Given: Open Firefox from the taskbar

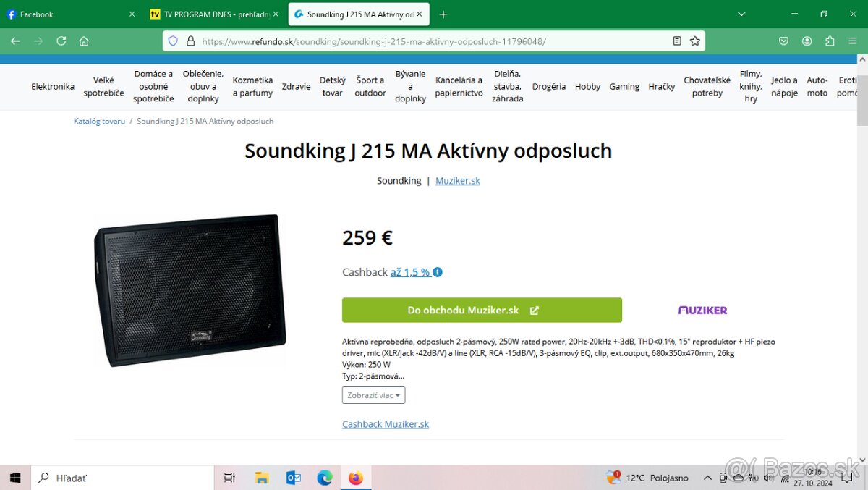Looking at the screenshot, I should click(x=356, y=478).
